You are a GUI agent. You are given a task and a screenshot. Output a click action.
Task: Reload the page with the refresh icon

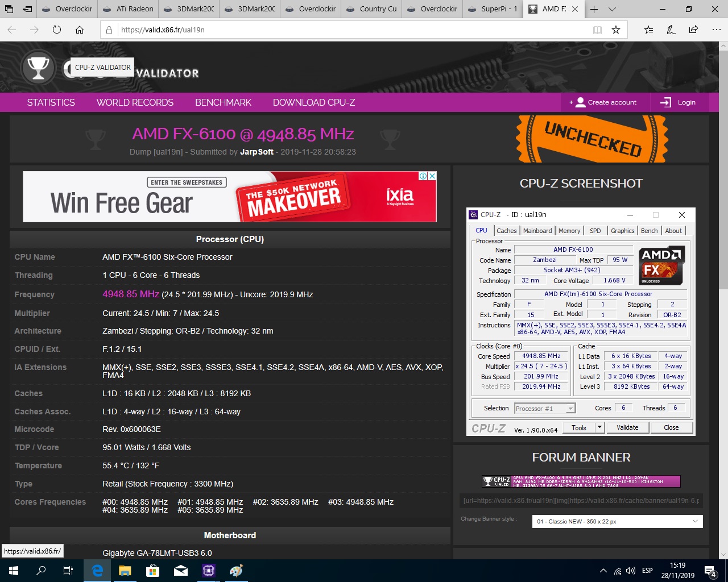point(57,30)
